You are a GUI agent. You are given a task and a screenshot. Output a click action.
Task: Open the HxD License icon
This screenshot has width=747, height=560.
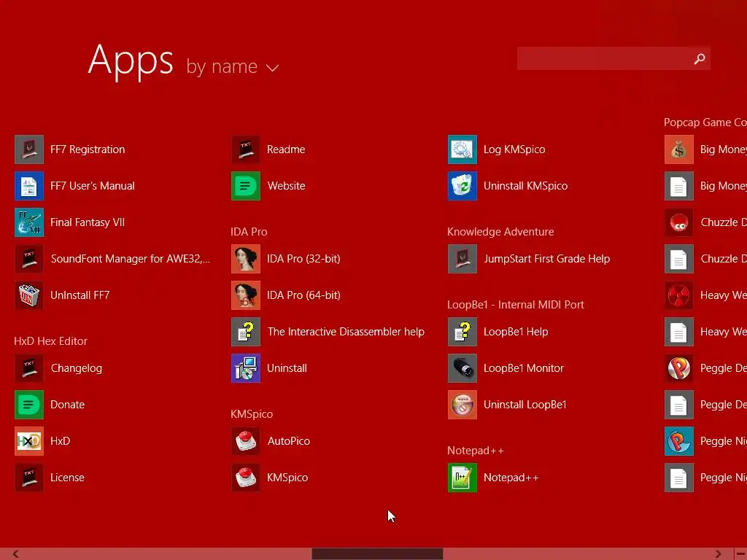pyautogui.click(x=29, y=478)
